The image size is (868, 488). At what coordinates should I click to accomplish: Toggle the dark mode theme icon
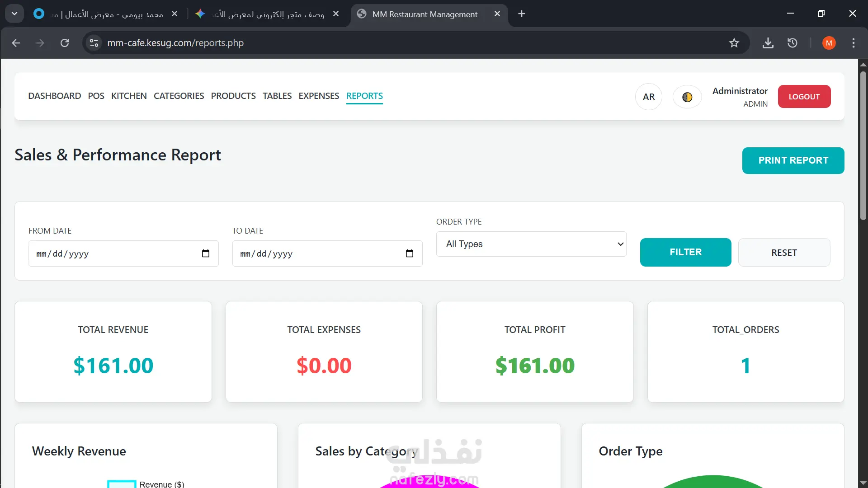[687, 97]
